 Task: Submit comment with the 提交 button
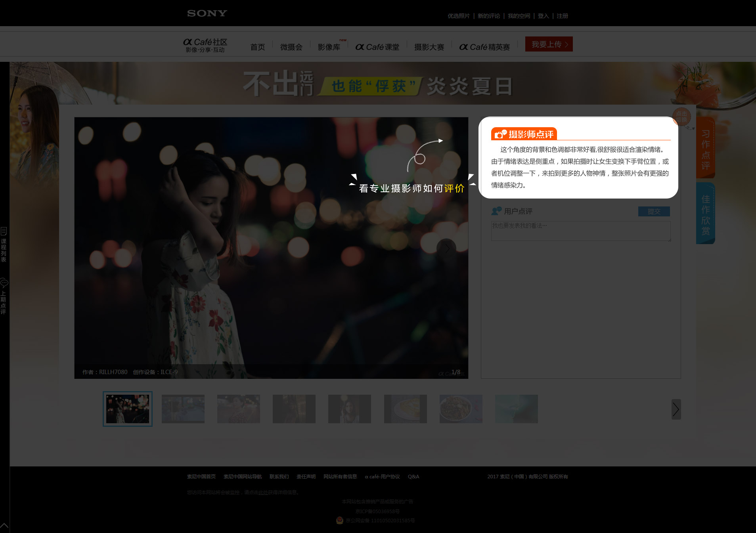(654, 212)
